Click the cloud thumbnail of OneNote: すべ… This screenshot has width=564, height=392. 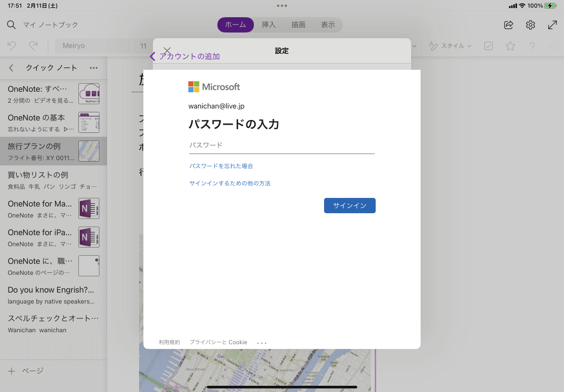pos(89,94)
